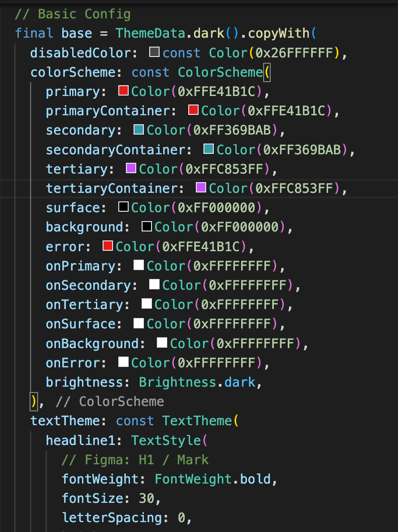Click the error red color swatch
The width and height of the screenshot is (398, 532).
click(x=108, y=246)
